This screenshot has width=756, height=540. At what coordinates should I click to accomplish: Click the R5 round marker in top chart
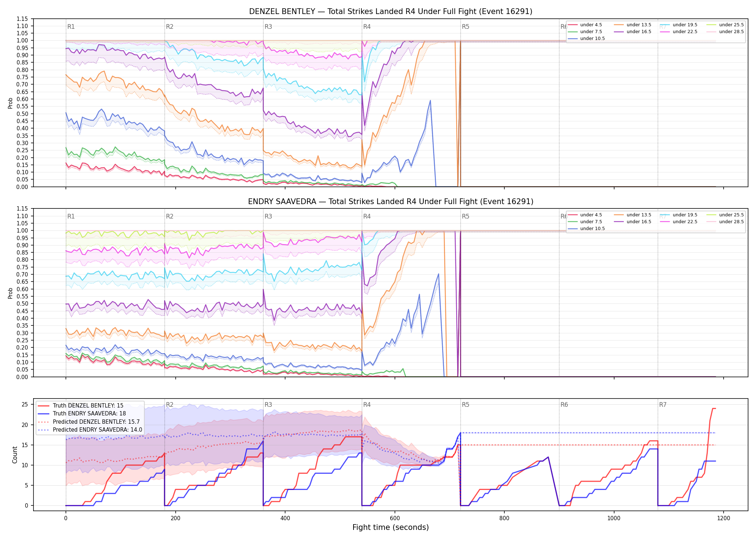click(465, 27)
